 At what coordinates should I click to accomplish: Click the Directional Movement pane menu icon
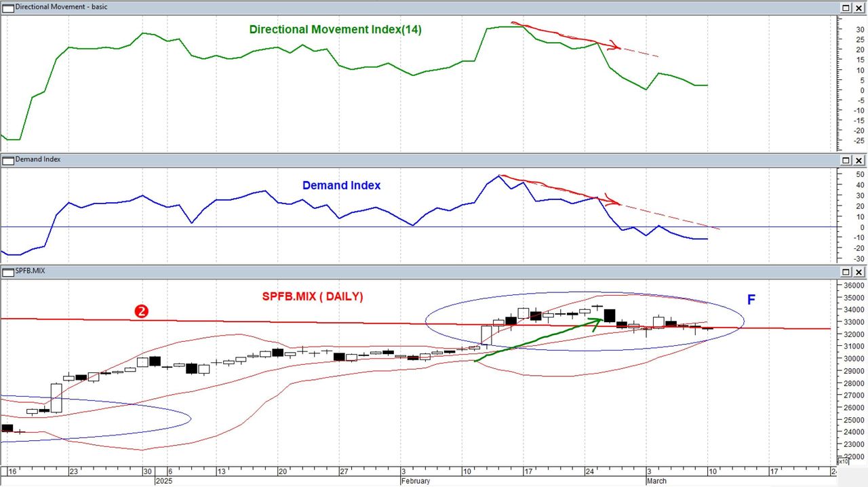[x=8, y=7]
